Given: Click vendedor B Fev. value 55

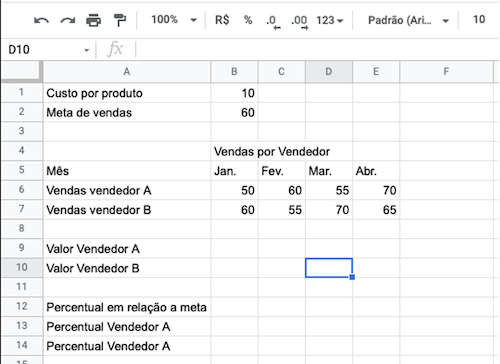Looking at the screenshot, I should coord(282,210).
